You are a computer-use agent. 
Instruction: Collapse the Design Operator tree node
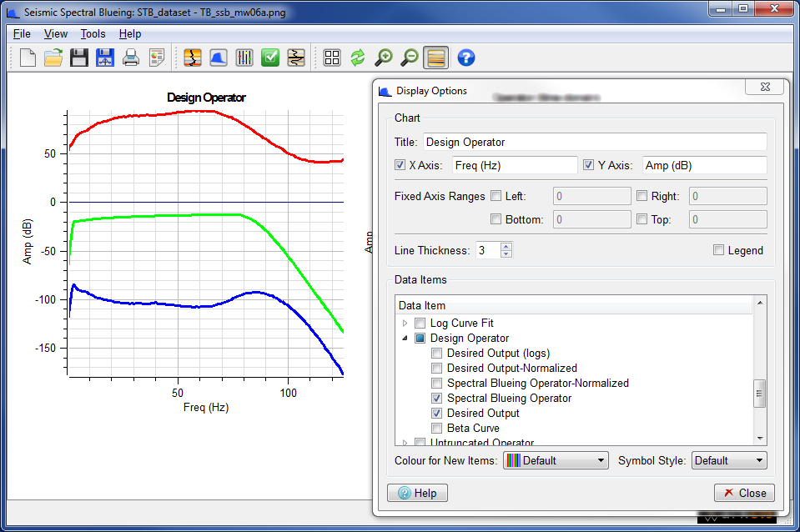[x=405, y=338]
